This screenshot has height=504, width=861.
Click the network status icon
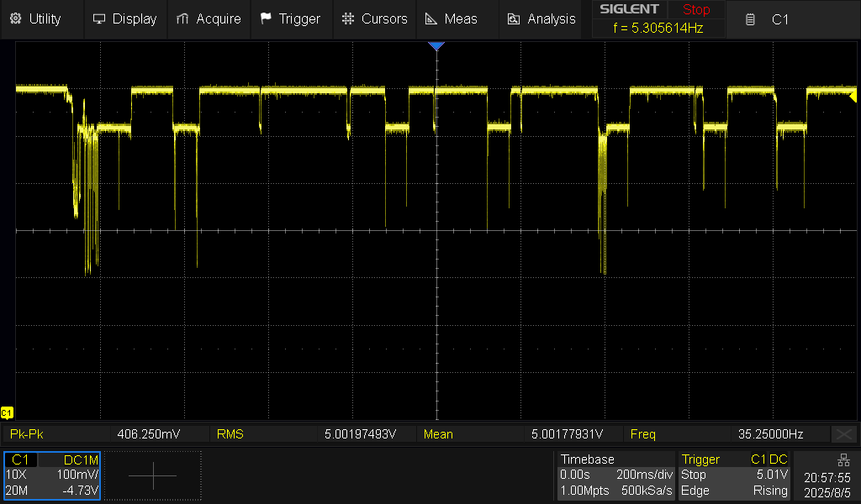click(x=843, y=459)
